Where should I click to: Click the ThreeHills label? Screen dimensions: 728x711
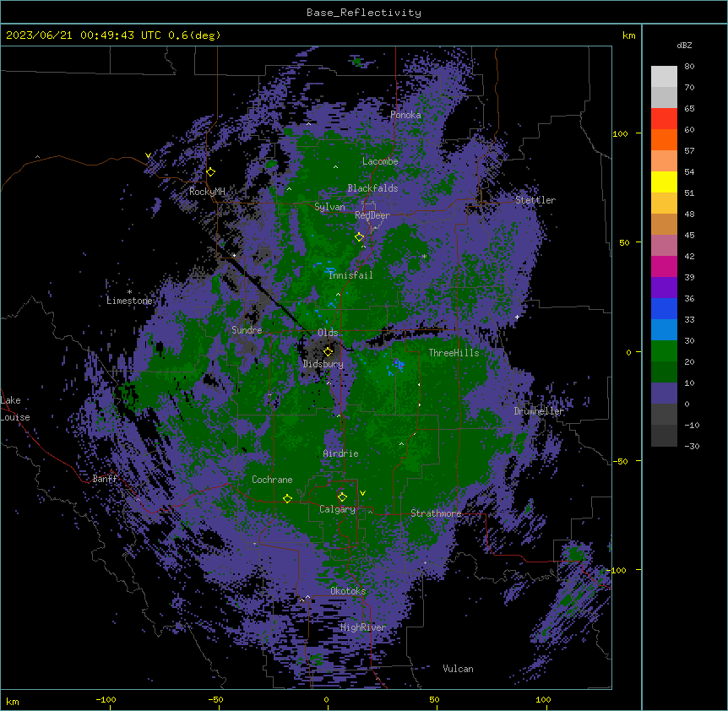454,353
